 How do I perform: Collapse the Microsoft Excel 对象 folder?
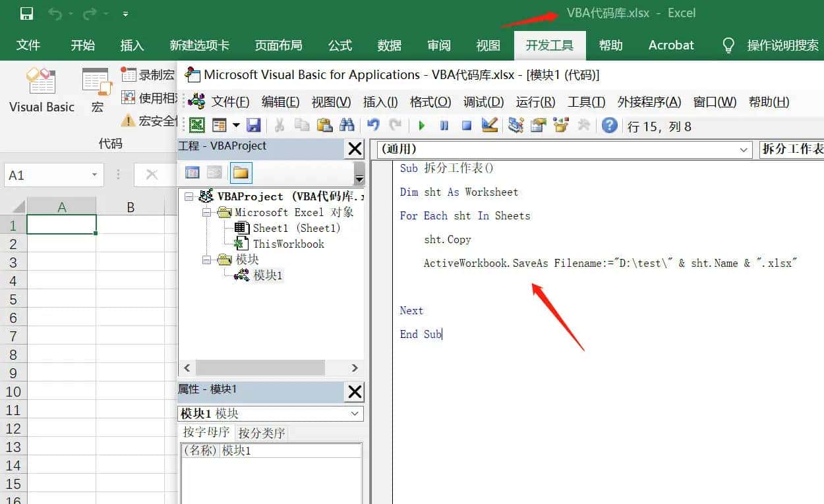205,212
